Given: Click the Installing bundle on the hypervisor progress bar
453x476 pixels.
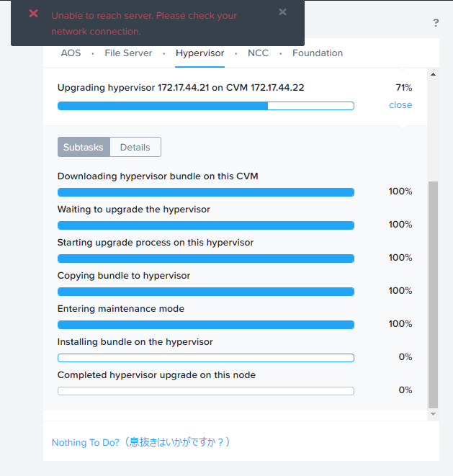Looking at the screenshot, I should click(206, 358).
